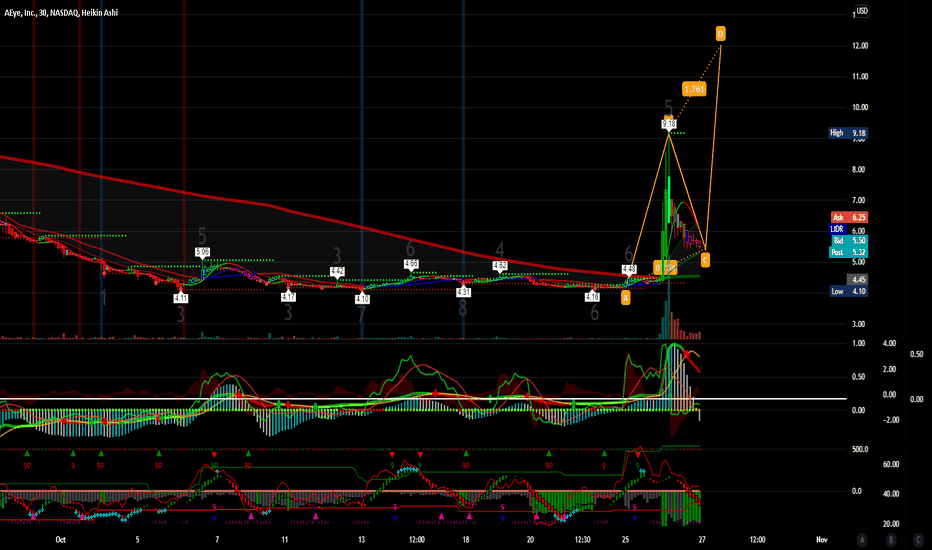The height and width of the screenshot is (550, 932).
Task: Click the 4.16 pivot low label
Action: coord(592,297)
